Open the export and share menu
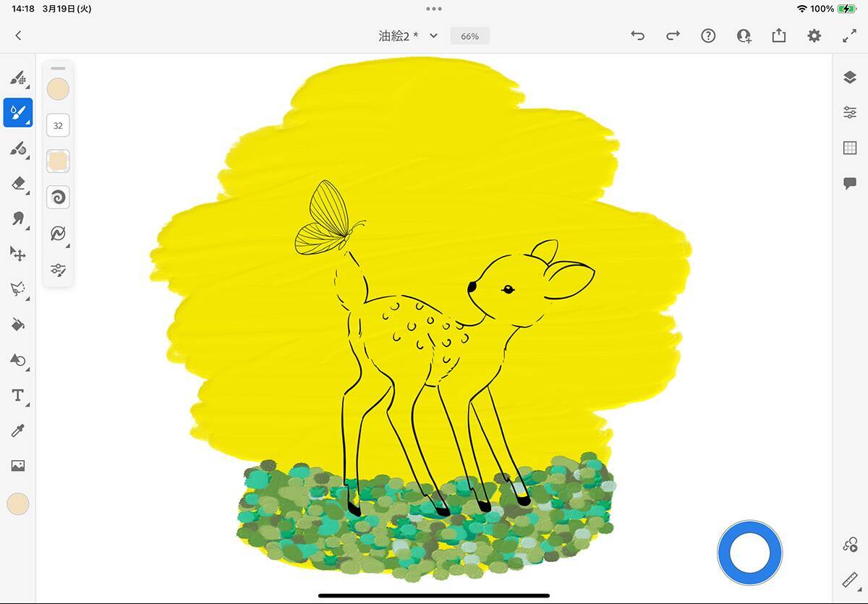Image resolution: width=868 pixels, height=604 pixels. pos(779,36)
